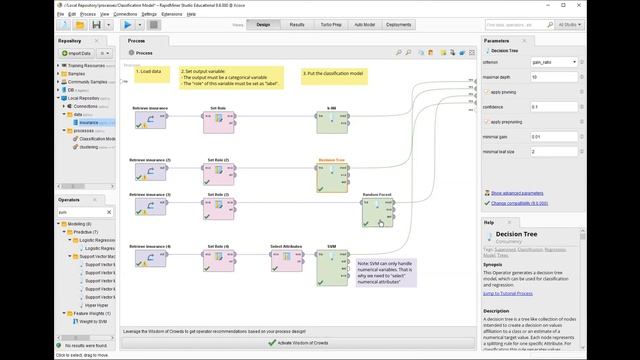The width and height of the screenshot is (640, 360).
Task: Click Change compatibility link
Action: click(519, 203)
